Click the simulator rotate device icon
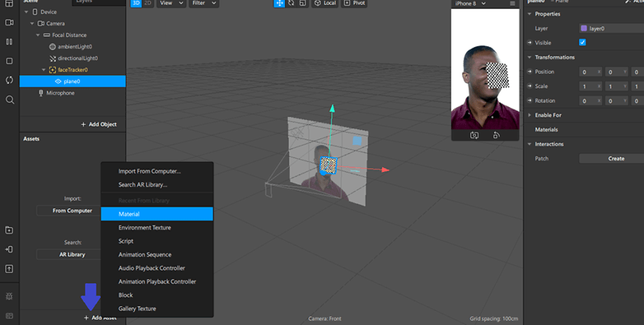This screenshot has width=644, height=325. click(496, 135)
